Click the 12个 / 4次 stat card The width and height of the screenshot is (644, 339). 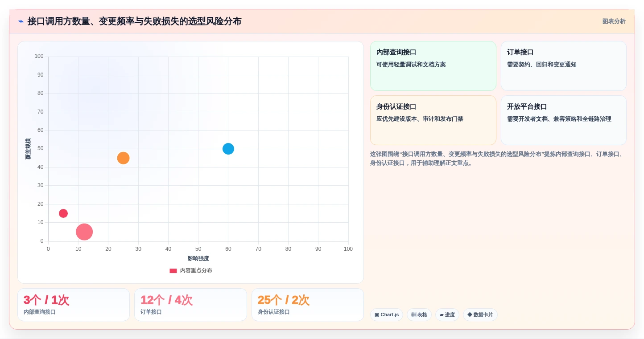pyautogui.click(x=190, y=305)
